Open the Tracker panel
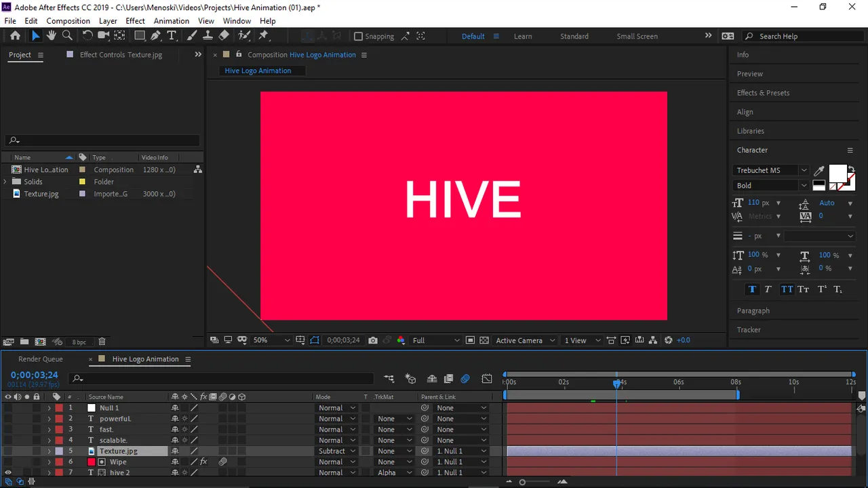Screen dimensions: 868x488 click(x=749, y=329)
